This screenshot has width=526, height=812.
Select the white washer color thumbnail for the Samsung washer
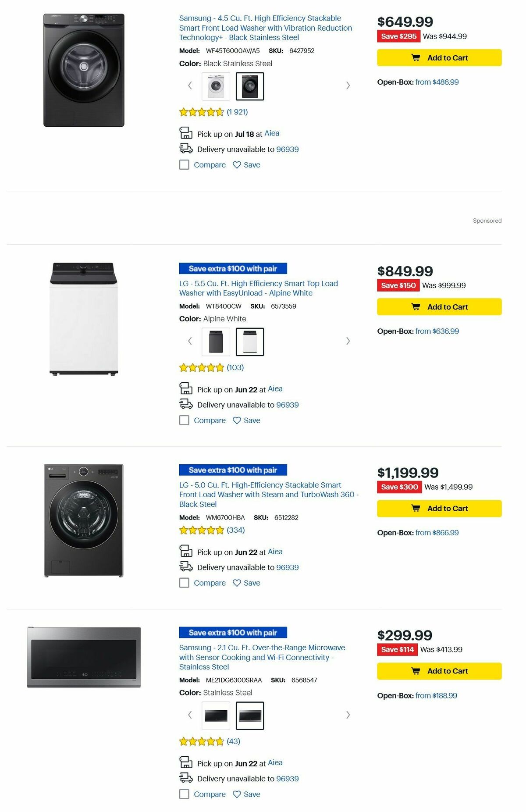216,85
